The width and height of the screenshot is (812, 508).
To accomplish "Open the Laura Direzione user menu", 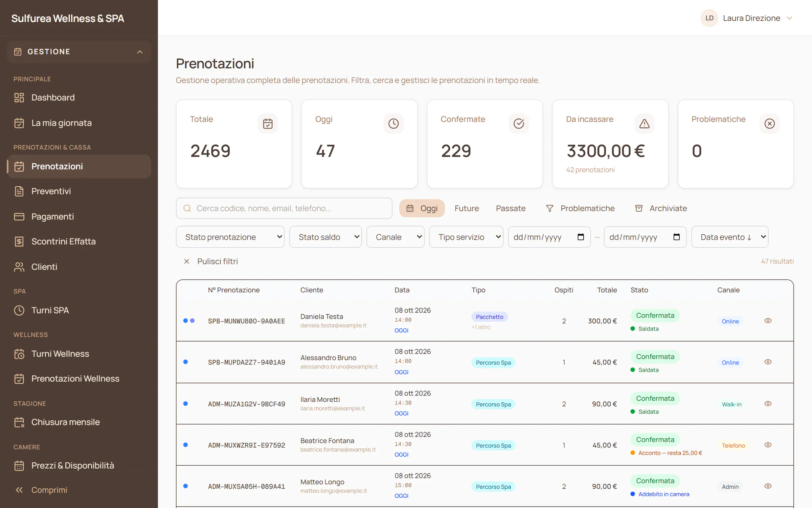I will point(747,18).
